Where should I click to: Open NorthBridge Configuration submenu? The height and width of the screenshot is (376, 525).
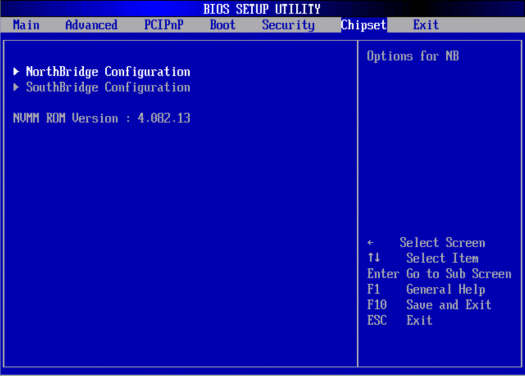[108, 72]
